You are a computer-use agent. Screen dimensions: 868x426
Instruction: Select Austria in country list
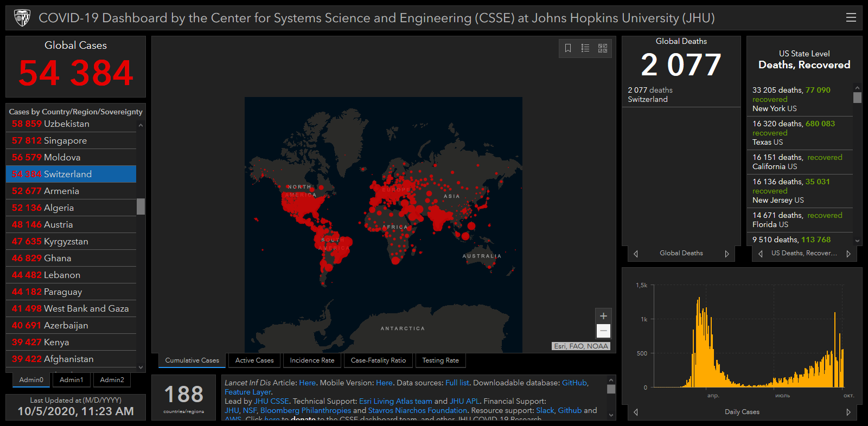pos(71,224)
